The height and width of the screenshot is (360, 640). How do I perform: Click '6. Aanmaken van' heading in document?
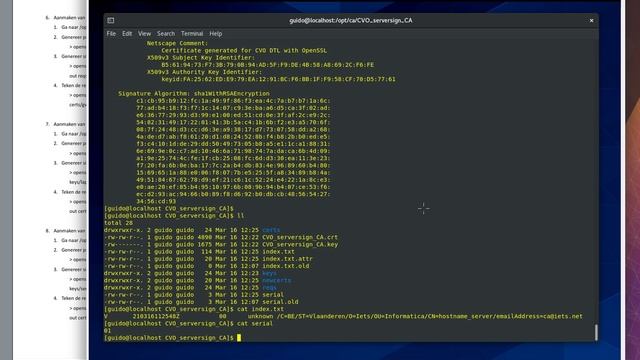tap(65, 18)
